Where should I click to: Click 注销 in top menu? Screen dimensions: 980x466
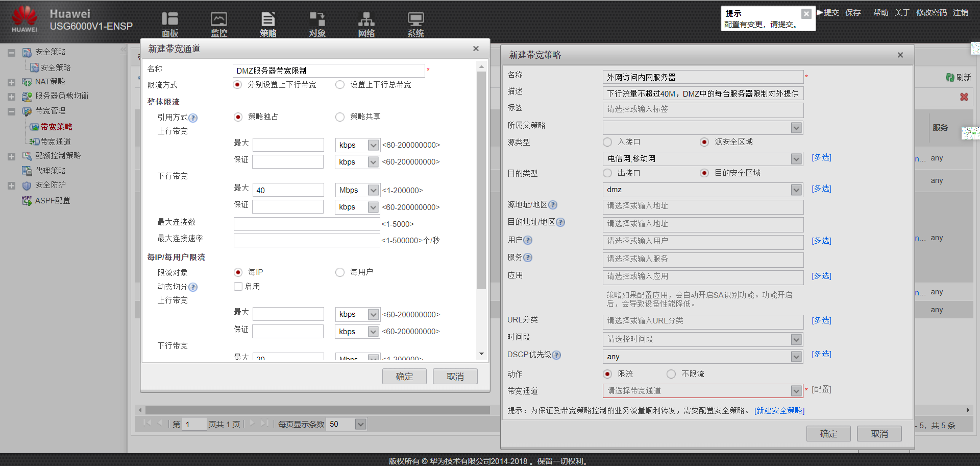[961, 12]
